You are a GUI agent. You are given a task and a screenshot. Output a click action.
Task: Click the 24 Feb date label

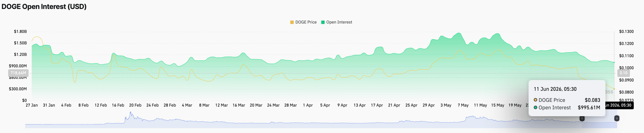(153, 105)
